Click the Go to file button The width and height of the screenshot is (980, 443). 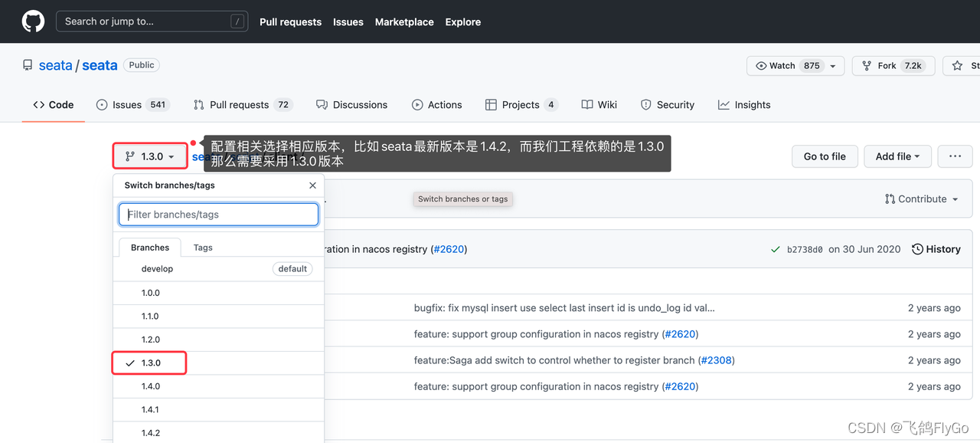(x=825, y=156)
